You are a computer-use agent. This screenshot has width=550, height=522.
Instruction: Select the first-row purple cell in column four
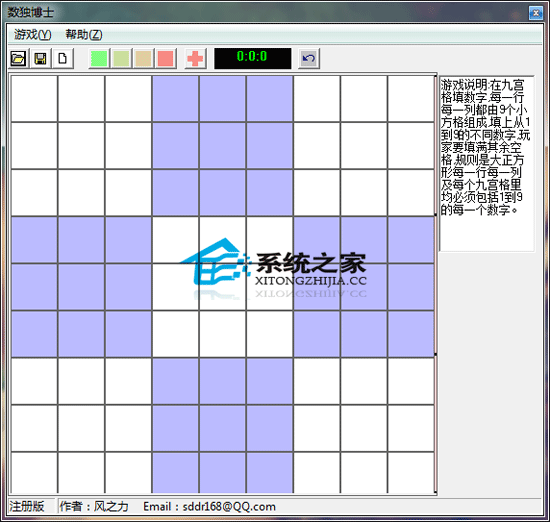175,99
